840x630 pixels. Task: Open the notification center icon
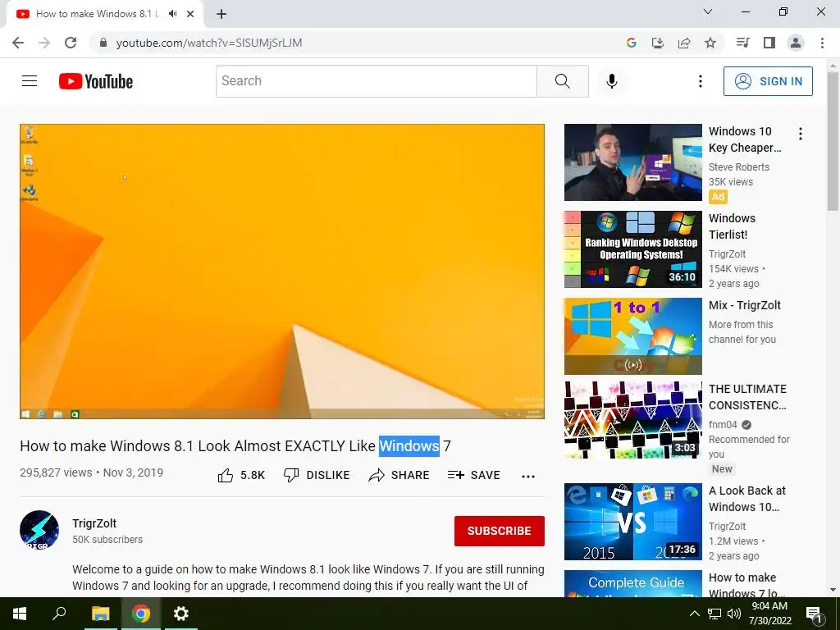pyautogui.click(x=814, y=614)
